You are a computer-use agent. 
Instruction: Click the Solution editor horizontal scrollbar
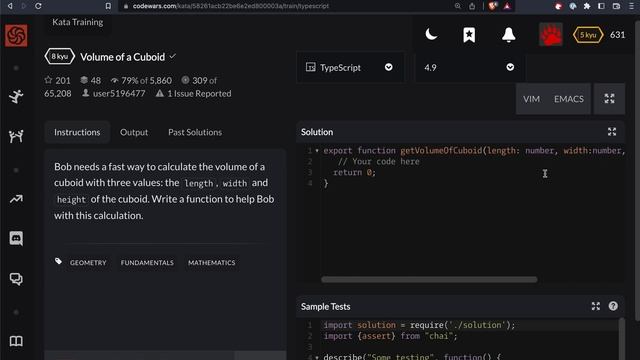429,280
